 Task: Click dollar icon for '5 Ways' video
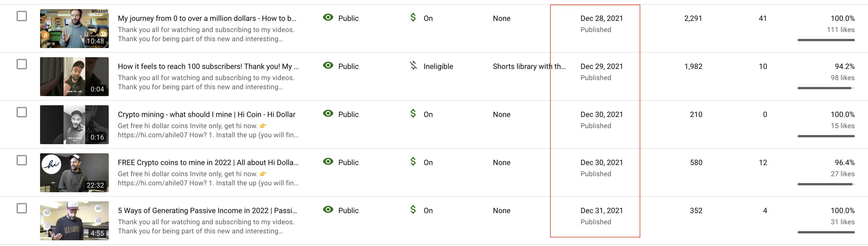[x=413, y=210]
